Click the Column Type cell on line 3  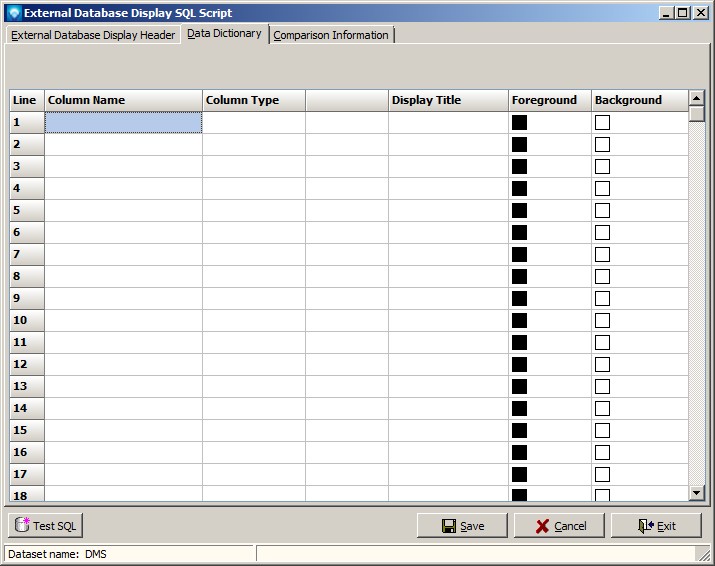254,167
